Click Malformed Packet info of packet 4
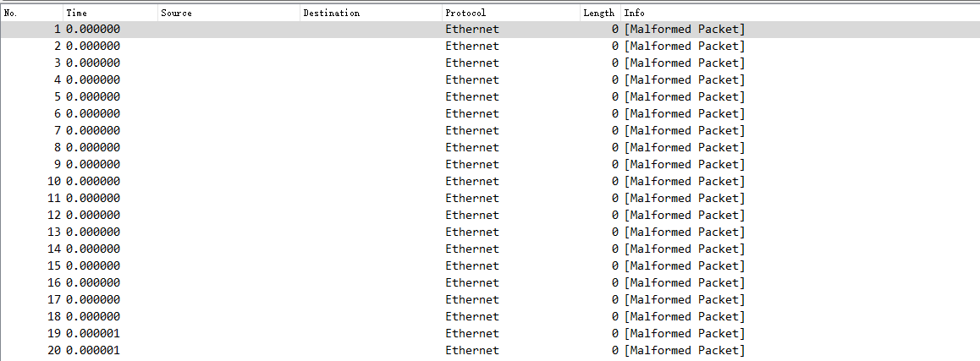This screenshot has width=980, height=361. pos(685,80)
